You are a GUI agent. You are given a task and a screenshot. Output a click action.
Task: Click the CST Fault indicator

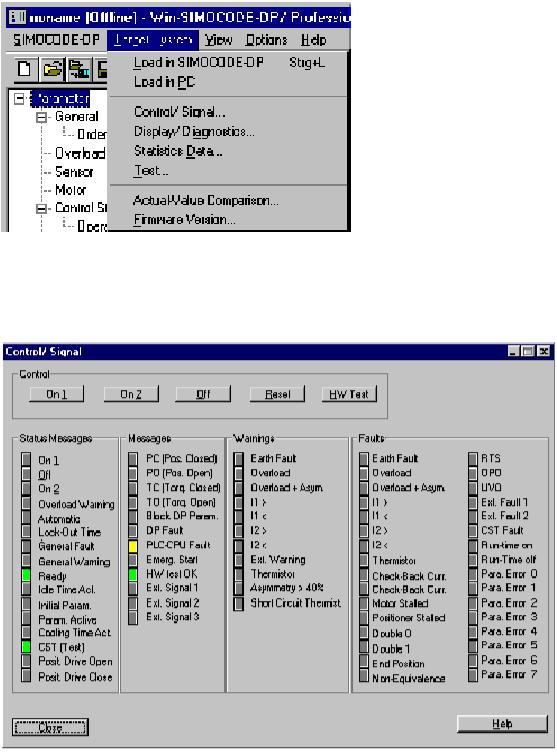click(x=473, y=531)
